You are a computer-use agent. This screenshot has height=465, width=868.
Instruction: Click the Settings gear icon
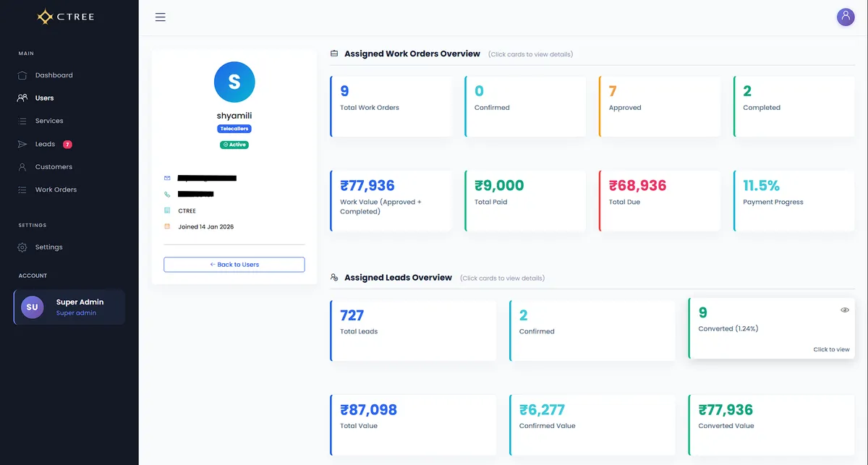coord(22,247)
